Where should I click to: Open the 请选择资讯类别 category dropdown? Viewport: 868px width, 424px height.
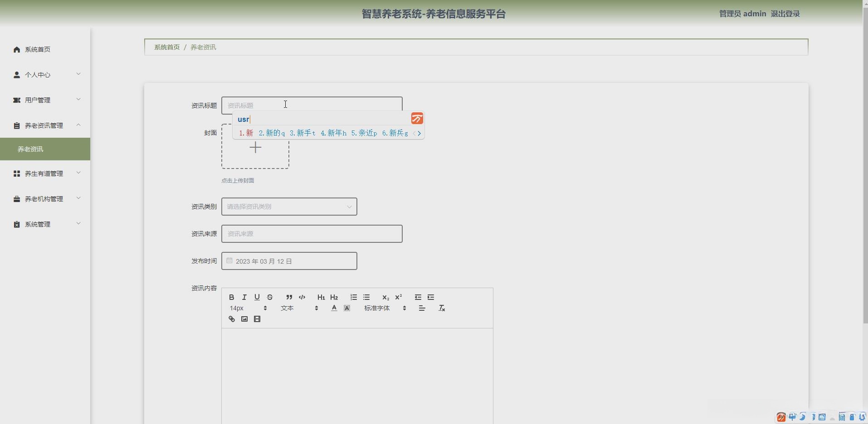point(289,207)
